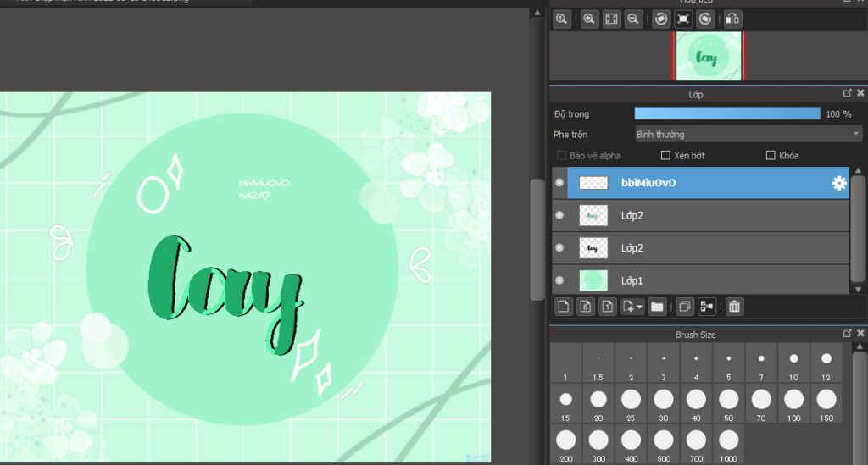Merge layer down with the merge icon
This screenshot has height=465, width=868.
707,307
